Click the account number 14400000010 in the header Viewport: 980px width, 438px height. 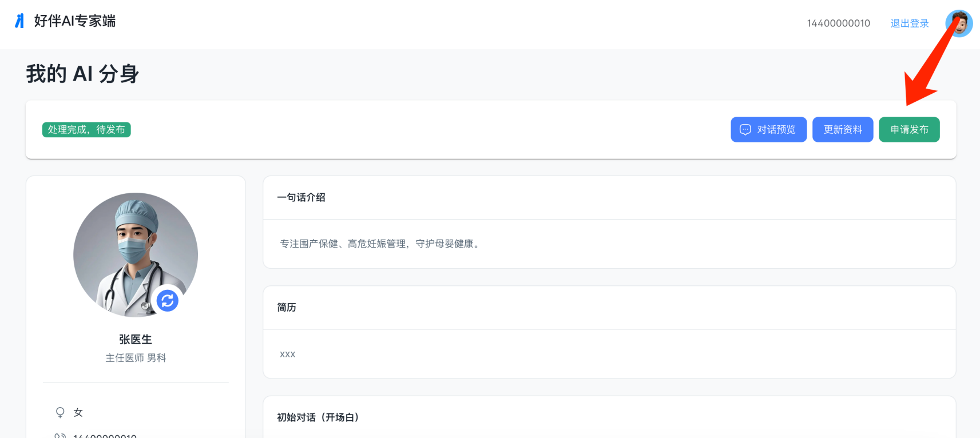coord(838,23)
